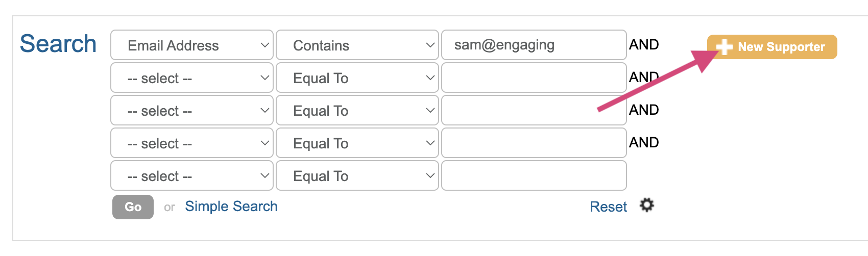Click the Reset link
The height and width of the screenshot is (256, 868).
[x=608, y=207]
